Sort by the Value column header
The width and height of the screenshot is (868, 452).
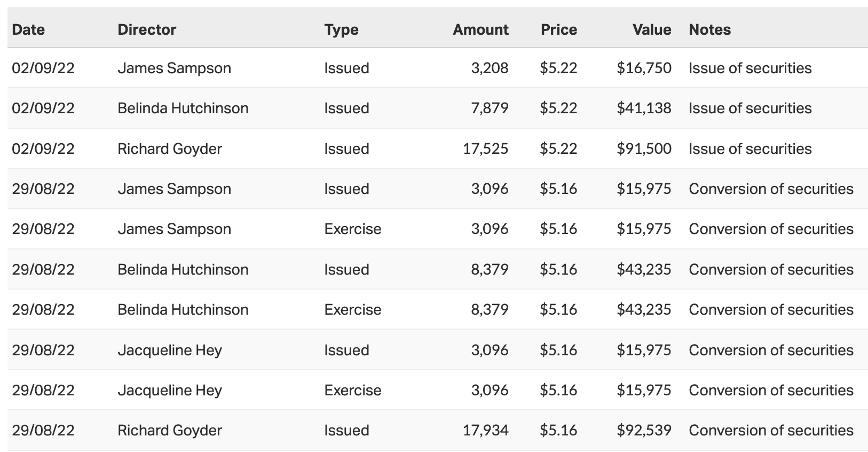[x=651, y=29]
